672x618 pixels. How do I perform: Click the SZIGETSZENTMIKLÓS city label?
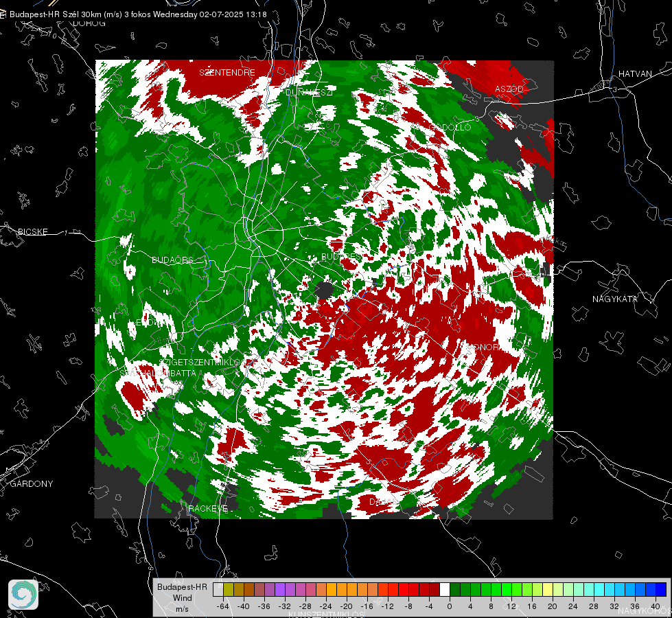pyautogui.click(x=202, y=363)
